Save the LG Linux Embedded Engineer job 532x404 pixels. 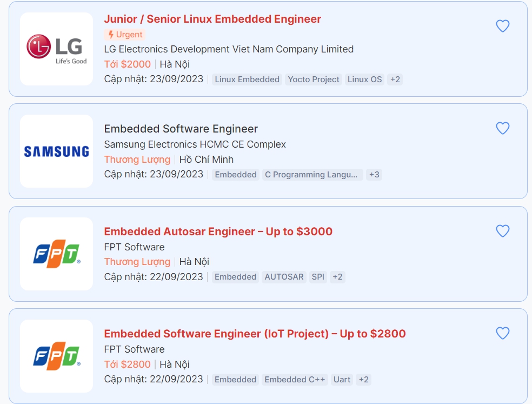pos(503,26)
